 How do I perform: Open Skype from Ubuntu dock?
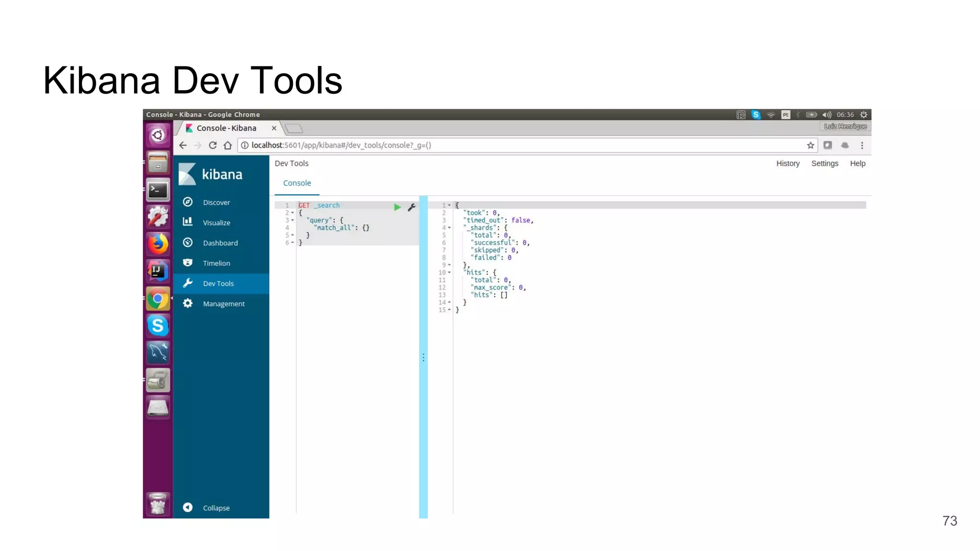158,326
